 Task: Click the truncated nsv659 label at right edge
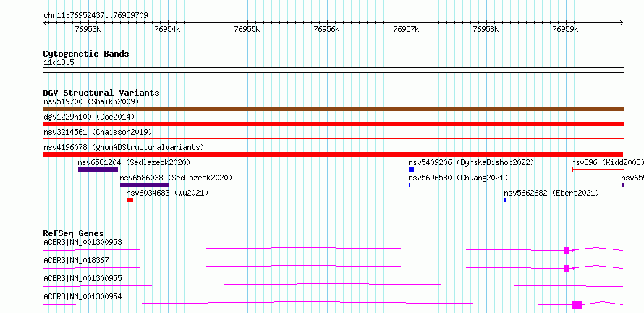tap(632, 178)
